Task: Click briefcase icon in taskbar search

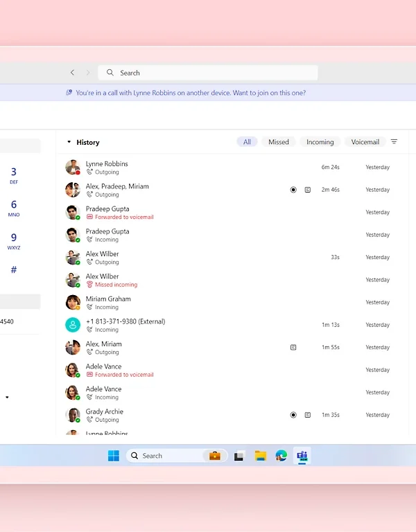Action: click(215, 456)
